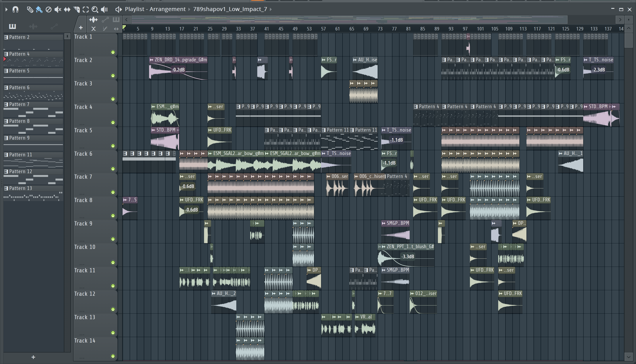Open the Playlist options menu arrow
The image size is (636, 364).
tap(6, 9)
